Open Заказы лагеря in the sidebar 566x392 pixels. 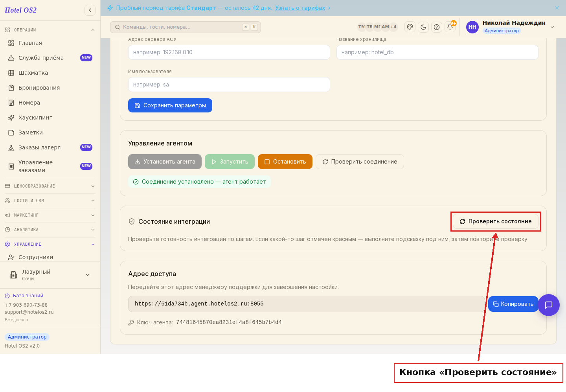coord(50,147)
